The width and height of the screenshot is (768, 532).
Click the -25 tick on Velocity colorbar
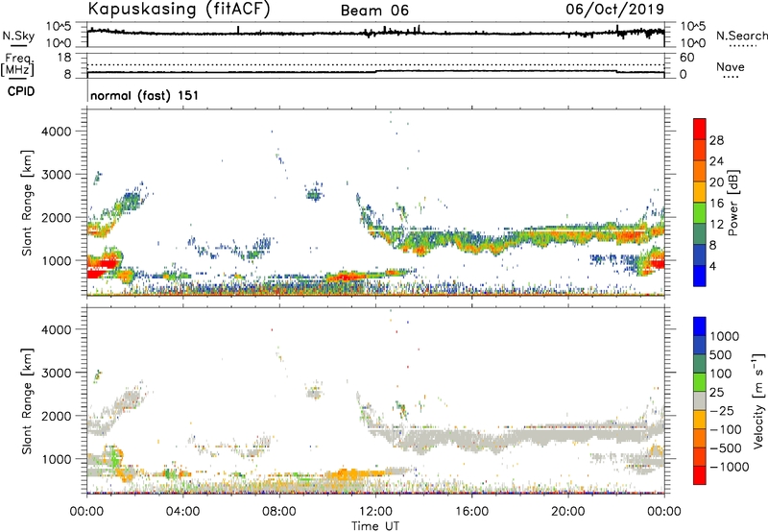click(x=723, y=410)
